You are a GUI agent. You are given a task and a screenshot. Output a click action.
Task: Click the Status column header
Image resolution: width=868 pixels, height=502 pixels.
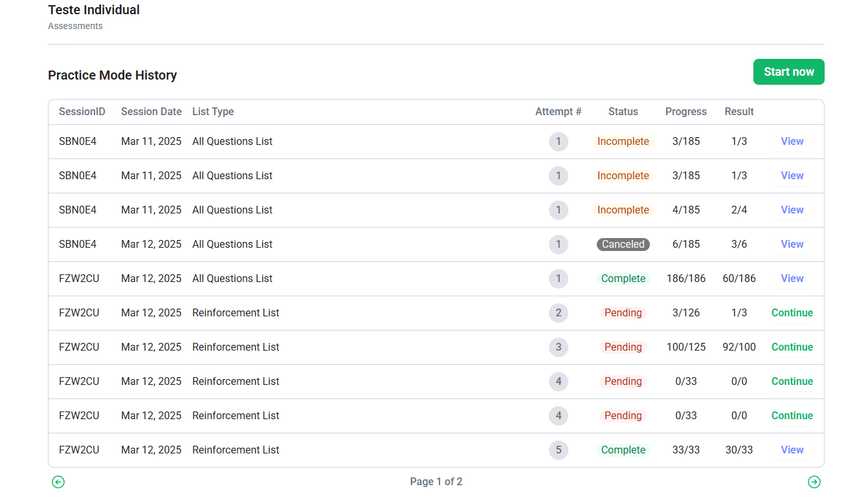(x=623, y=112)
